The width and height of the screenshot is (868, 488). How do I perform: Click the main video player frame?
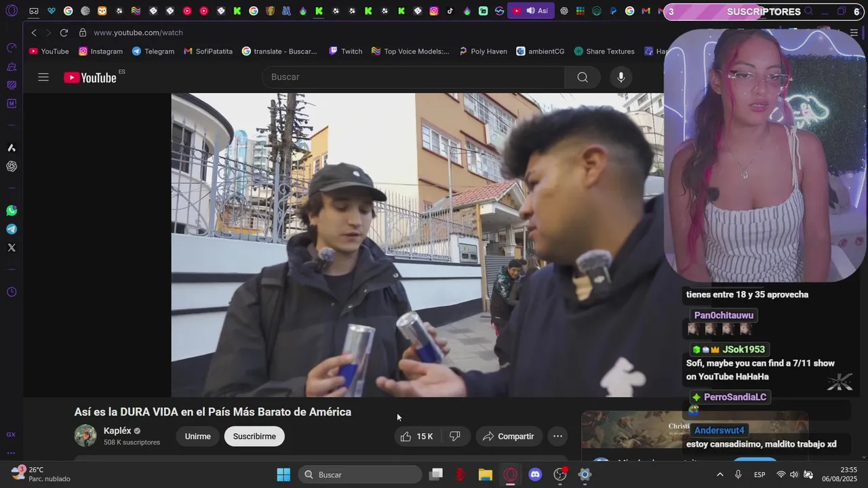tap(417, 245)
